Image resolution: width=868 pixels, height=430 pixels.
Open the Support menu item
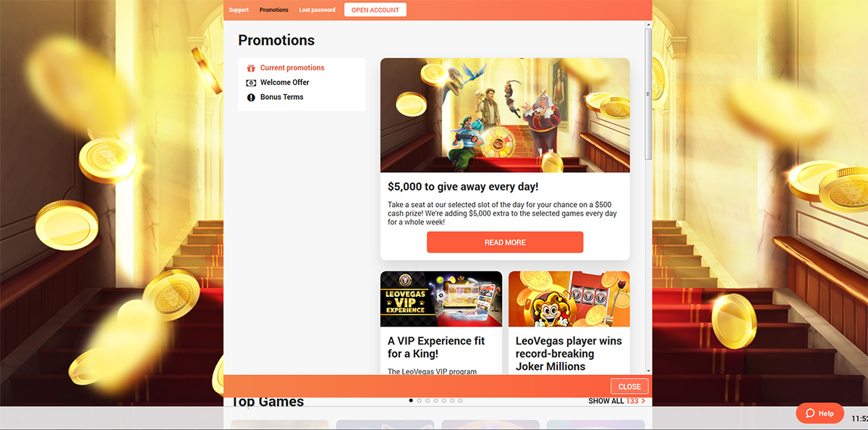(239, 10)
